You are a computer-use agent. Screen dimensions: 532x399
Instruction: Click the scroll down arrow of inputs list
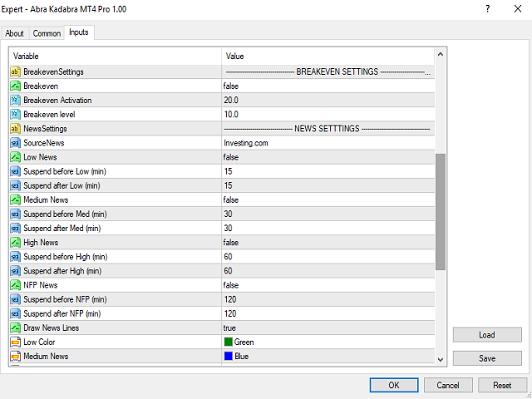coord(441,359)
